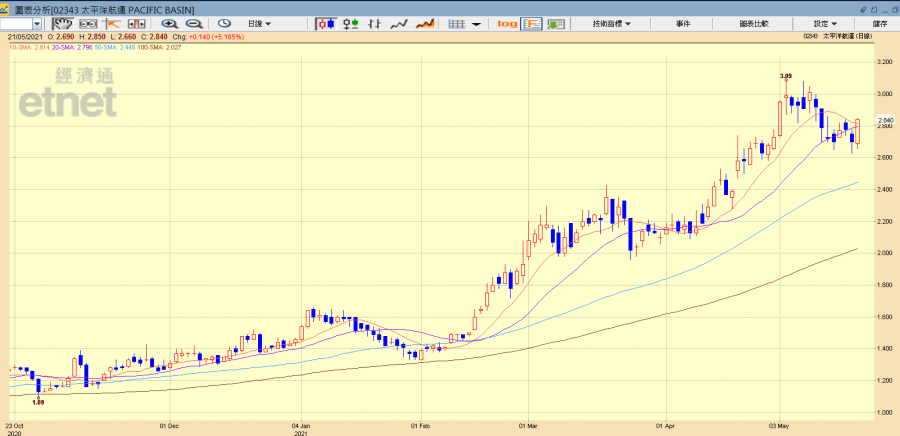Screen dimensions: 900x436
Task: Toggle the chart legend display button
Action: [x=532, y=23]
